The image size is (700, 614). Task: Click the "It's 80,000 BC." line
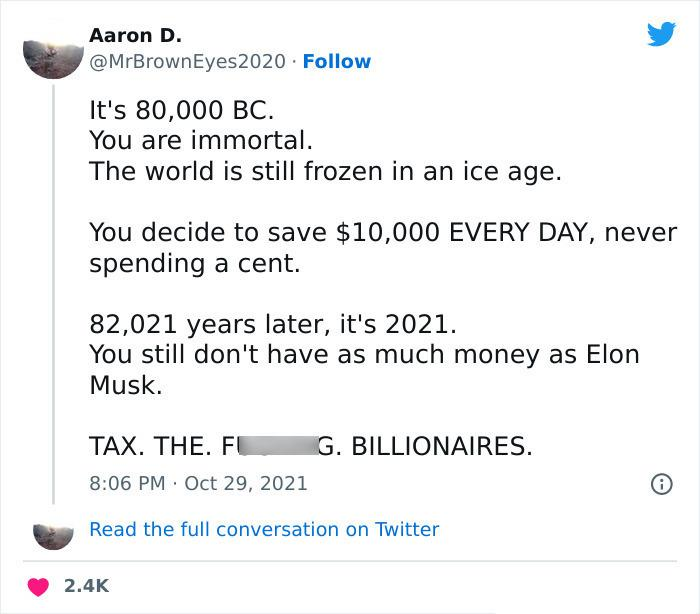coord(181,110)
